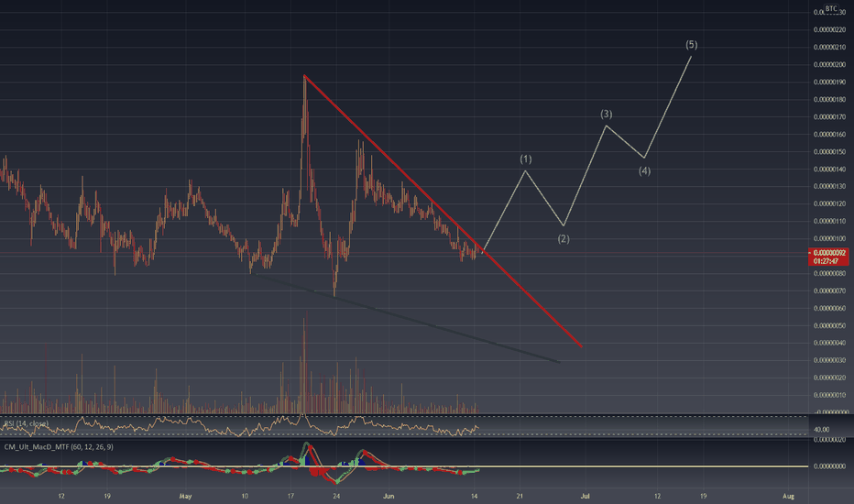
Task: Click price axis value 0.00000180
Action: [x=829, y=100]
